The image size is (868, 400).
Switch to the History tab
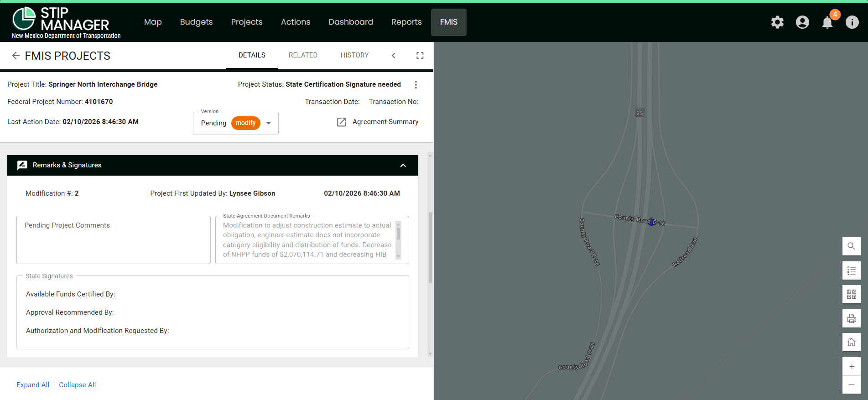[x=354, y=56]
